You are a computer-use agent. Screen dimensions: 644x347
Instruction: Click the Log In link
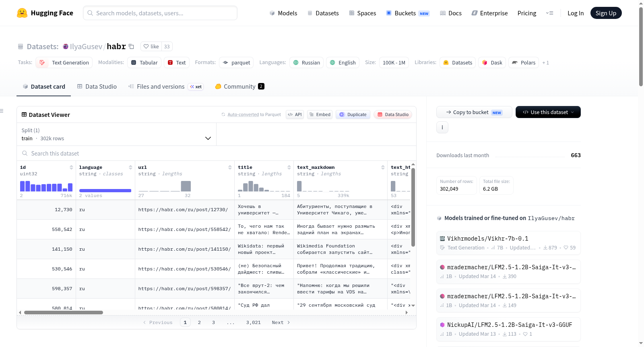tap(576, 13)
